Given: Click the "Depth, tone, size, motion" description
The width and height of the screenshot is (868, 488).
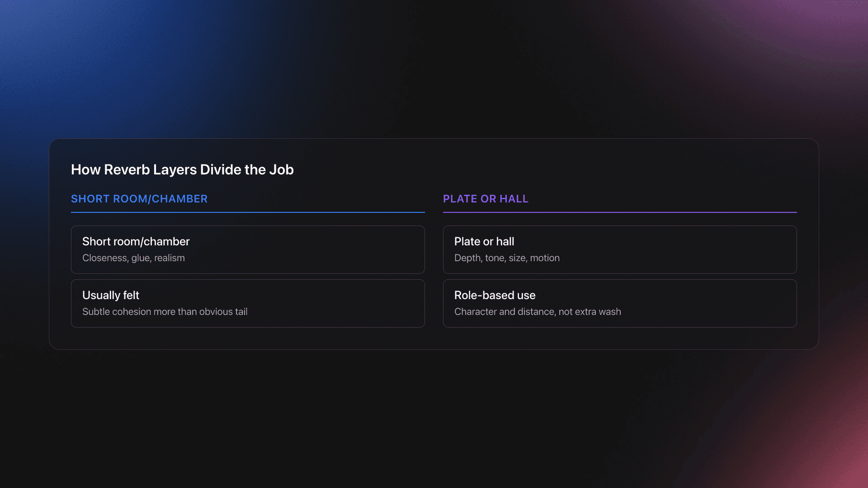Looking at the screenshot, I should (x=507, y=258).
